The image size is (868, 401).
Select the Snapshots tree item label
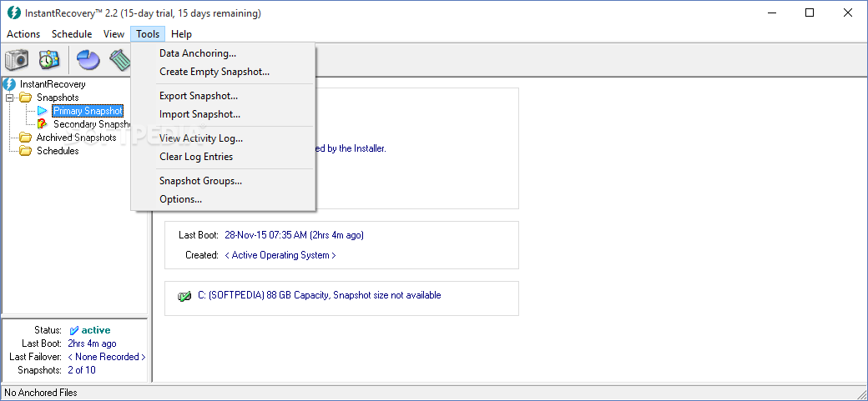click(x=58, y=98)
